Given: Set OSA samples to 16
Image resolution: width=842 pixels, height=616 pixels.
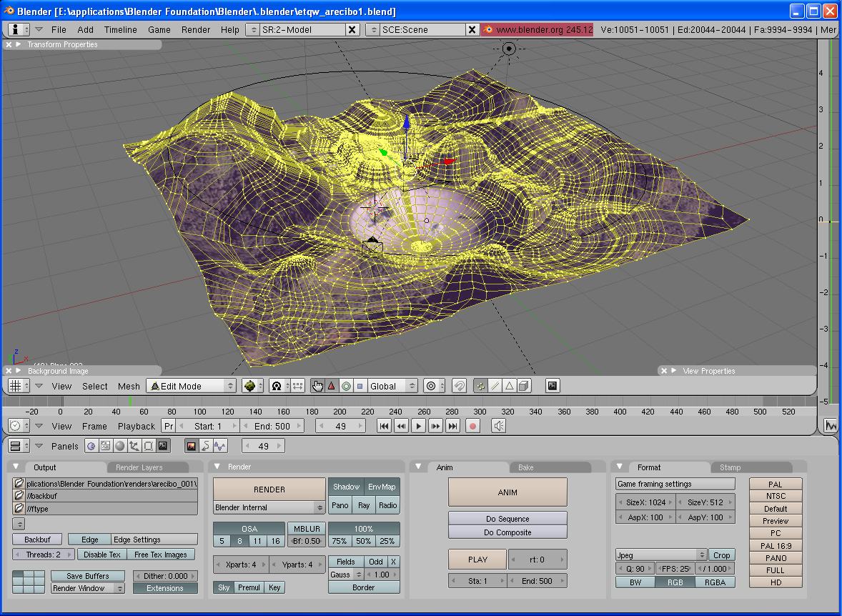Looking at the screenshot, I should (275, 541).
